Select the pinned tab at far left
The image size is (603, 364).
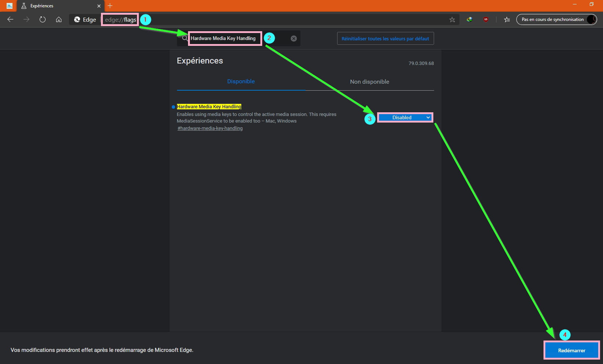click(x=10, y=6)
